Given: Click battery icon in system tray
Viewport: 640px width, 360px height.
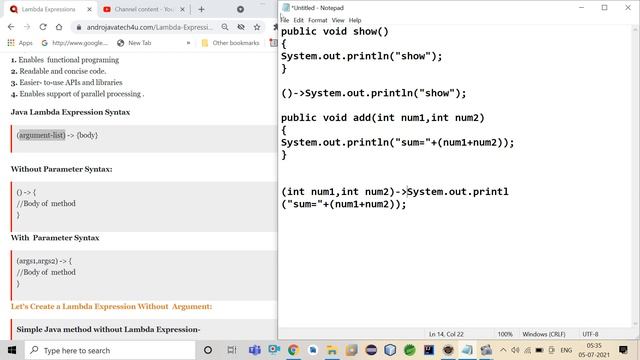Looking at the screenshot, I should pyautogui.click(x=539, y=350).
